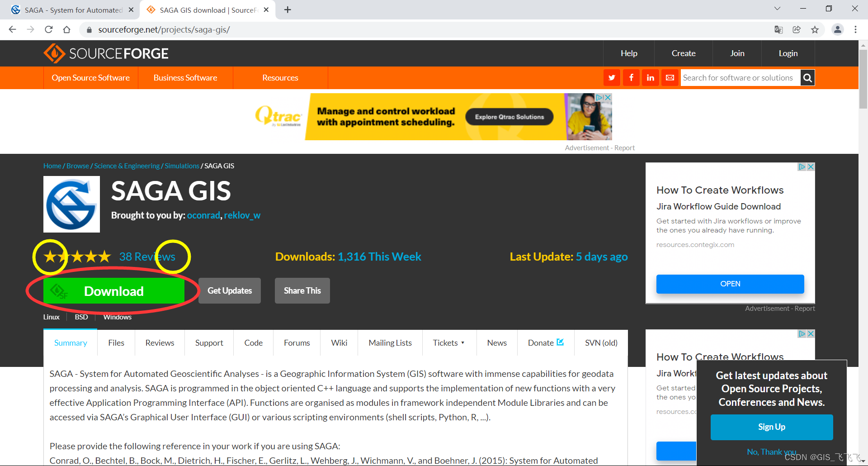
Task: Click Help in the top bar
Action: point(629,53)
